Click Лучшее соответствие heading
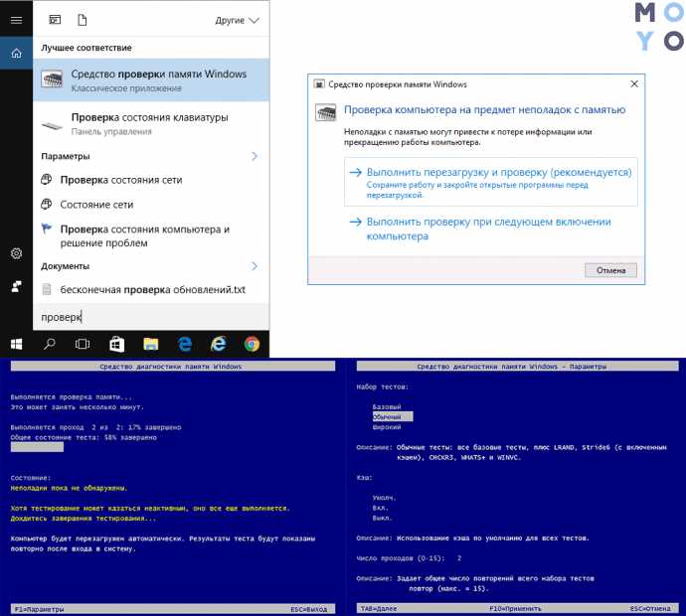The height and width of the screenshot is (616, 686). click(x=86, y=48)
